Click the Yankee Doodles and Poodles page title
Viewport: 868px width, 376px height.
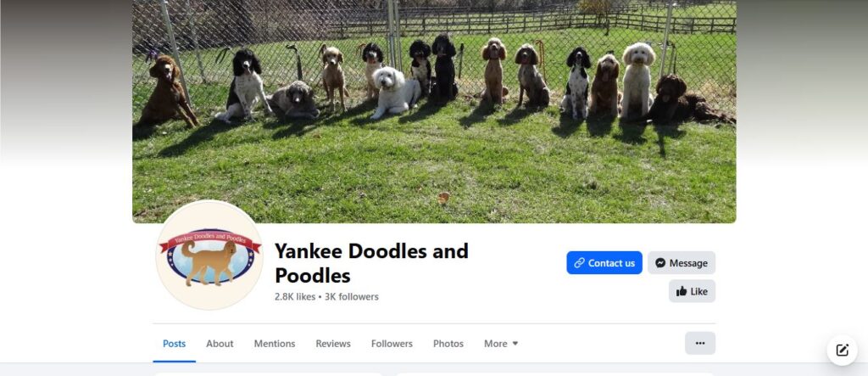[x=371, y=263]
